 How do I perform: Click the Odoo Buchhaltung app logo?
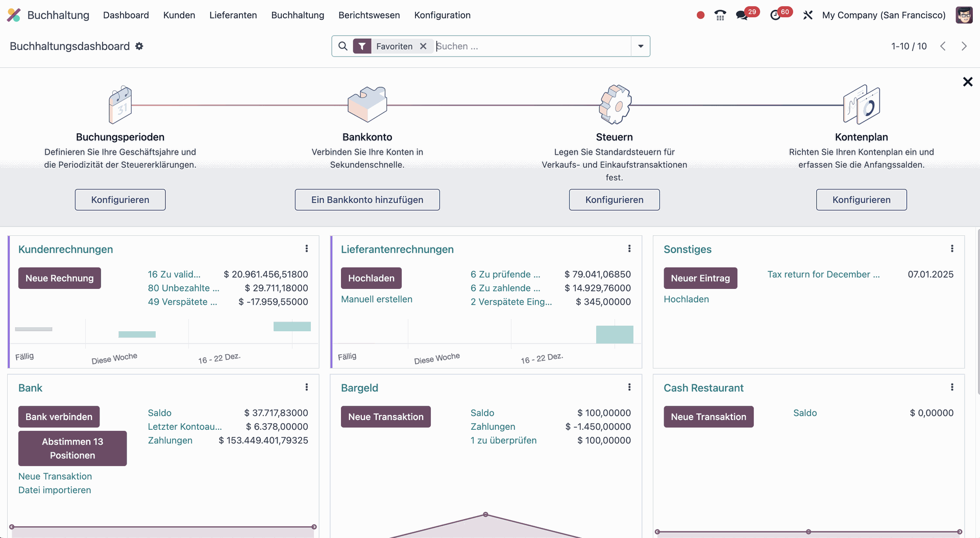click(14, 15)
